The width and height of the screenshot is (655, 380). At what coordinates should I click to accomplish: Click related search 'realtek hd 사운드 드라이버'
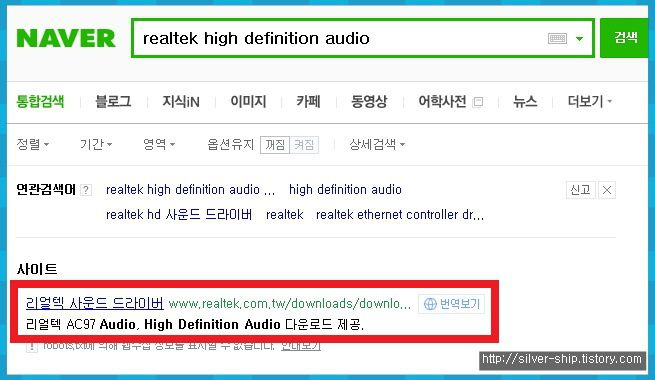coord(179,215)
